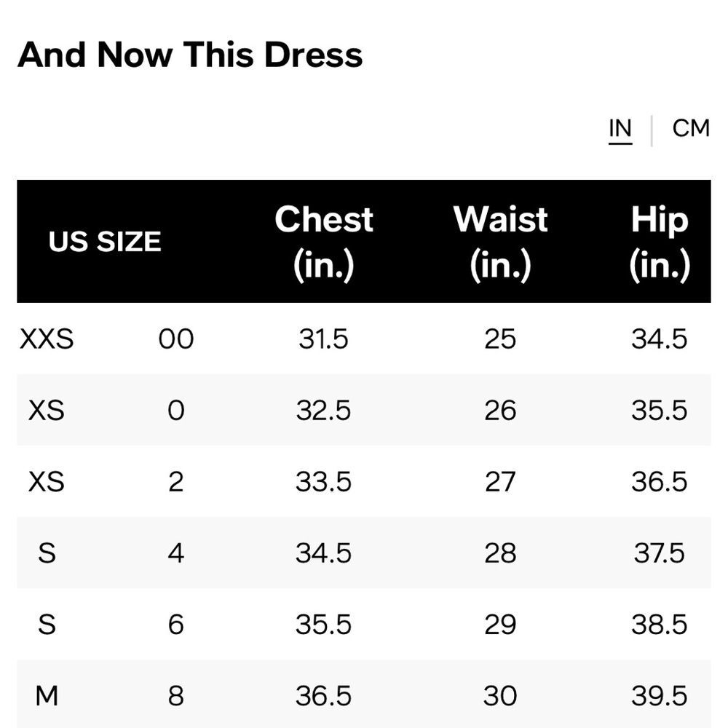Screen dimensions: 728x728
Task: Switch measurements to CM units
Action: pyautogui.click(x=689, y=128)
